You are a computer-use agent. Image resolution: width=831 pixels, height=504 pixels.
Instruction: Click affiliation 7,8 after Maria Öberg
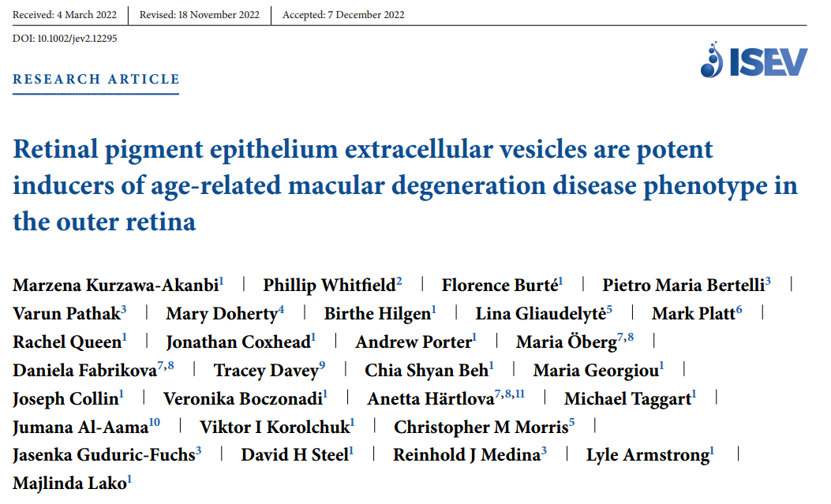coord(625,338)
